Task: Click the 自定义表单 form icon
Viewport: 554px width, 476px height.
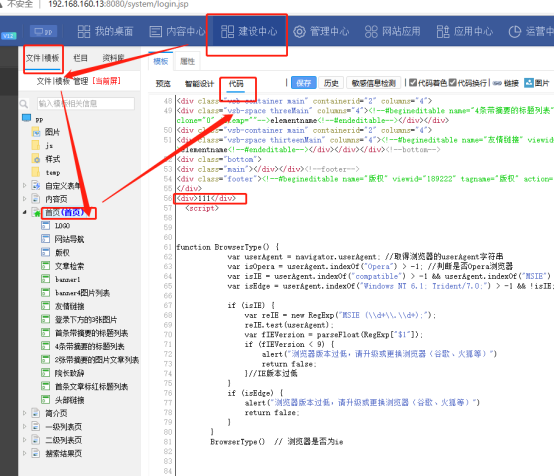Action: coord(36,185)
